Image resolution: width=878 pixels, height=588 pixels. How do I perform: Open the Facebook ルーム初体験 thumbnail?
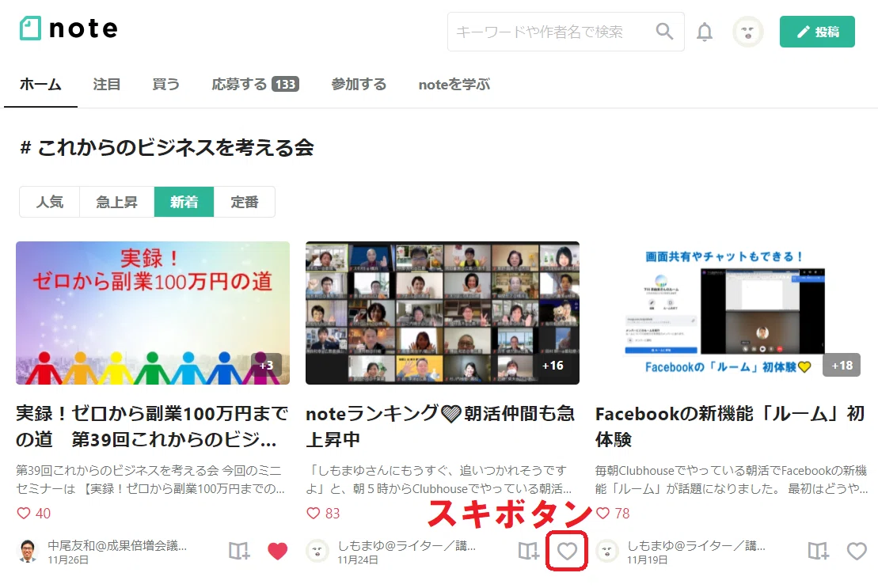click(732, 313)
